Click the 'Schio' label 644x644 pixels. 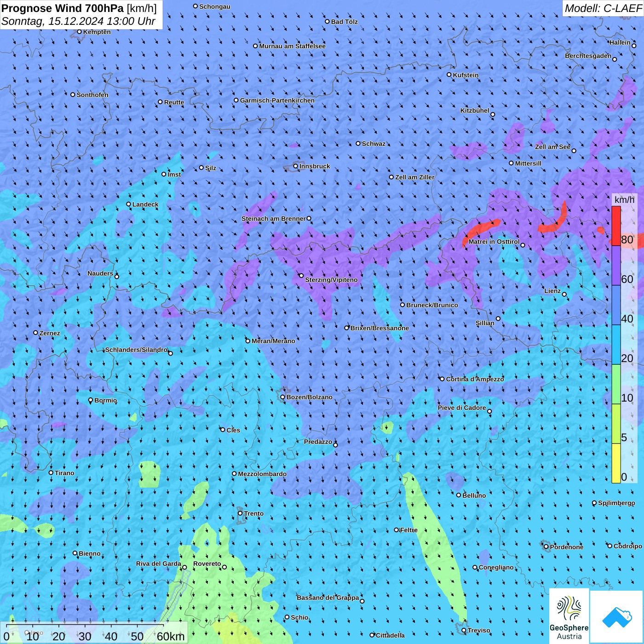coord(300,617)
